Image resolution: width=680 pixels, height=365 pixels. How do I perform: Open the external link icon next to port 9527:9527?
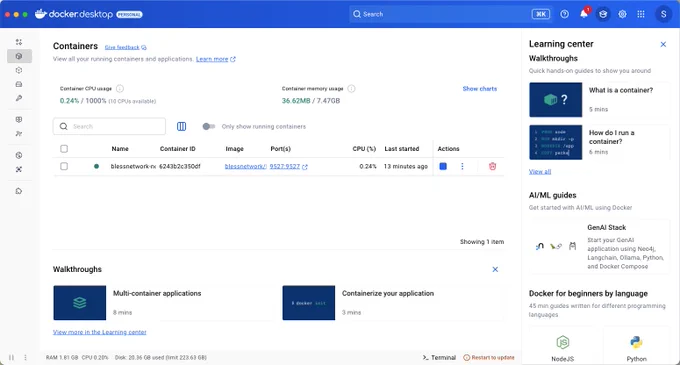point(305,166)
